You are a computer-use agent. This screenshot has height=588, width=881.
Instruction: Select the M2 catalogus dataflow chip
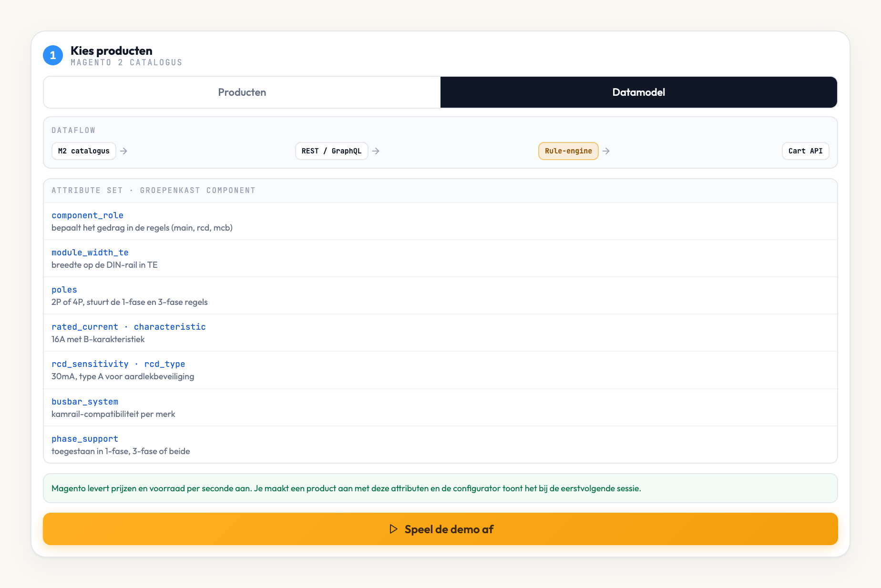84,151
